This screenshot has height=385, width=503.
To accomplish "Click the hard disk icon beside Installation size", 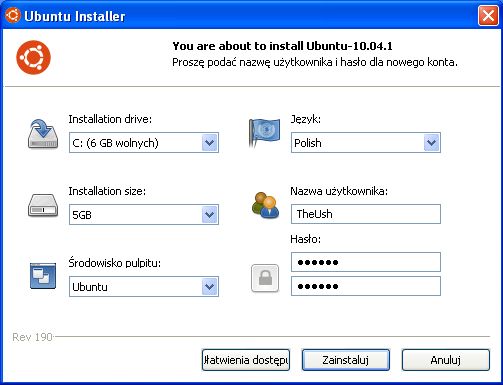I will tap(43, 205).
